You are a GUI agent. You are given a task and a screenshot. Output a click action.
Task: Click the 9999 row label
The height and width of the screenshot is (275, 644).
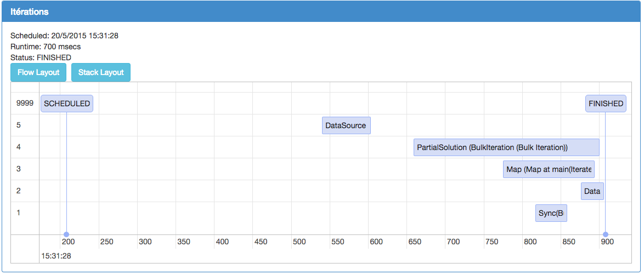25,103
